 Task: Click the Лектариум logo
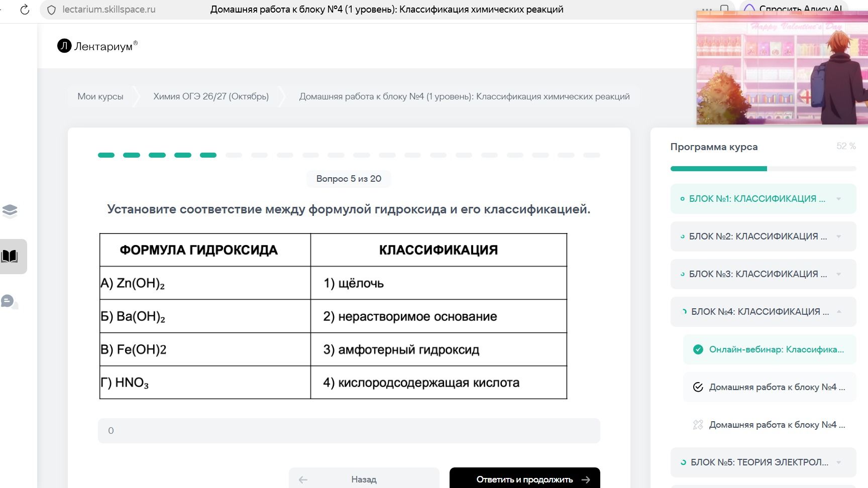tap(97, 46)
